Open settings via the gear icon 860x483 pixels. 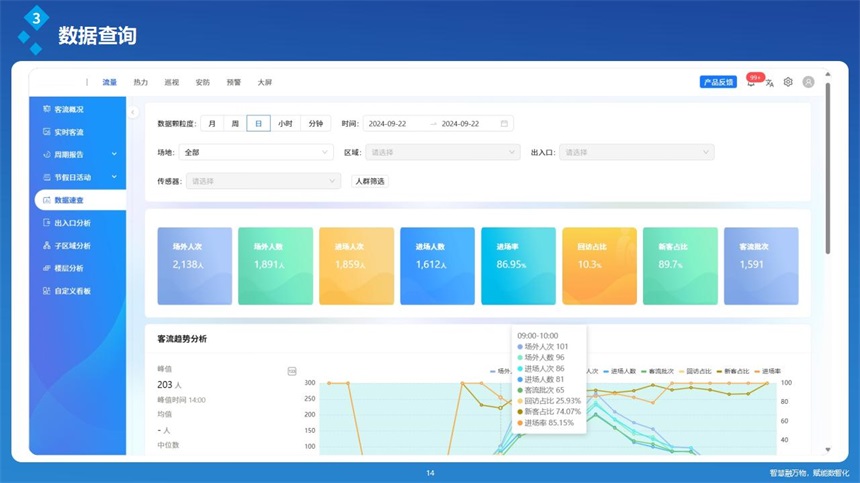[x=788, y=83]
